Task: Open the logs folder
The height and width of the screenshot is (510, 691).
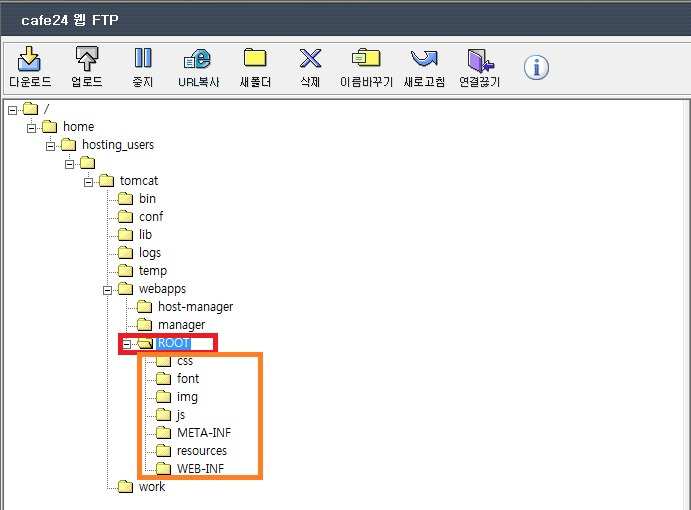Action: click(150, 253)
